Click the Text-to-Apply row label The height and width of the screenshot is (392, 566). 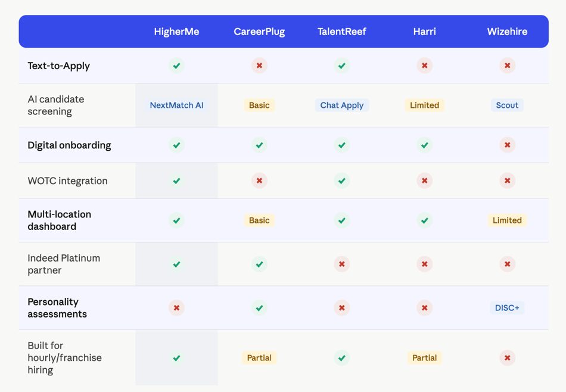coord(59,66)
